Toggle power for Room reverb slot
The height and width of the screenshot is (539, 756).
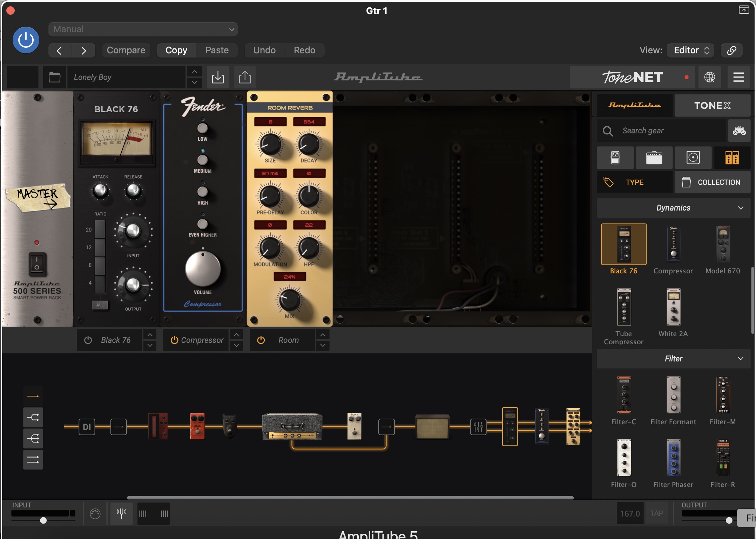261,340
